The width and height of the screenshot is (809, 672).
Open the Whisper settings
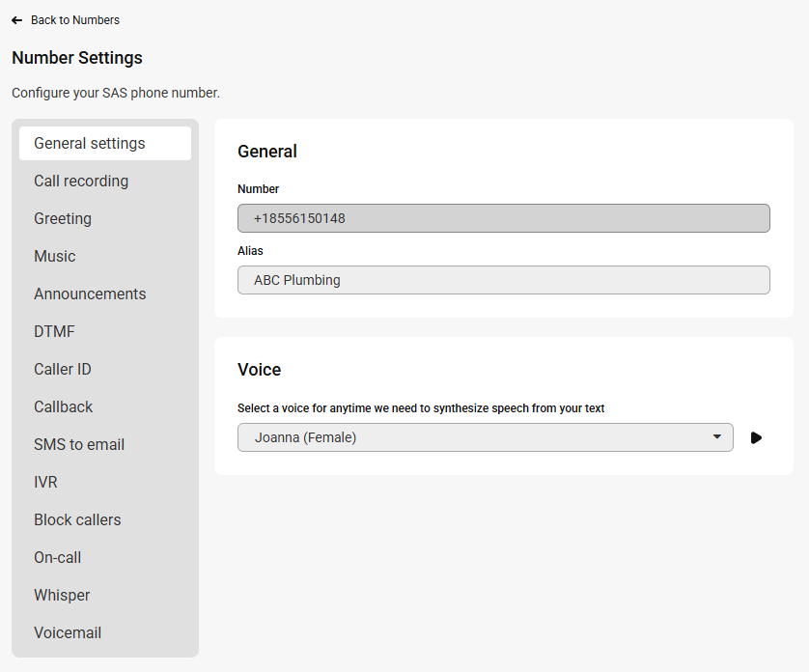coord(105,596)
